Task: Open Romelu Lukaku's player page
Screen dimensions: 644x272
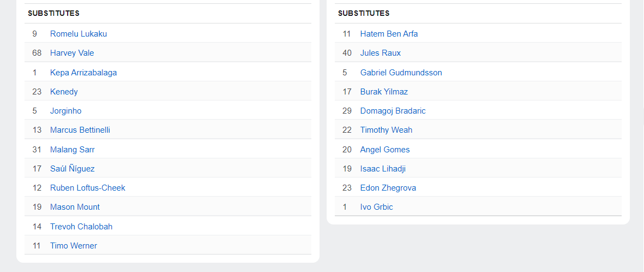Action: coord(79,34)
